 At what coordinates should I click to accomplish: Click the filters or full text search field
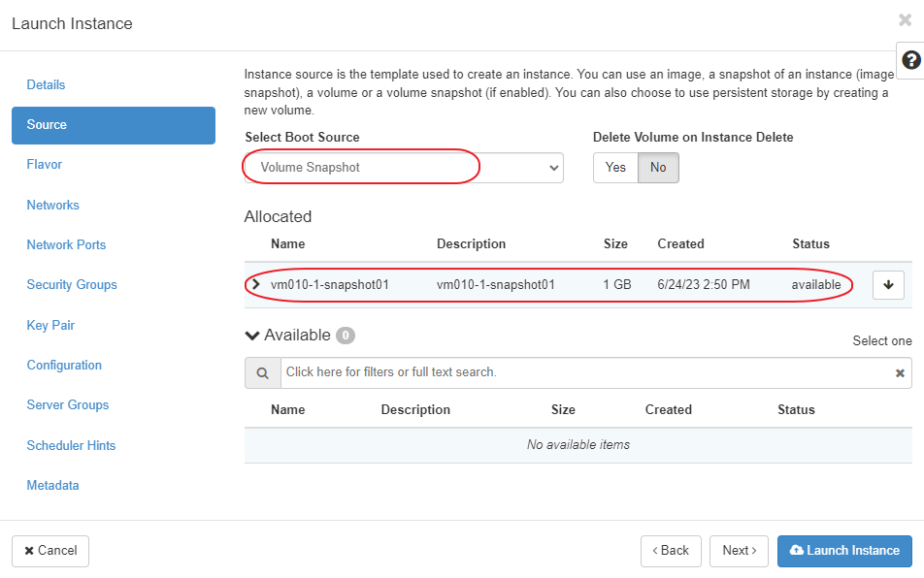pos(582,372)
